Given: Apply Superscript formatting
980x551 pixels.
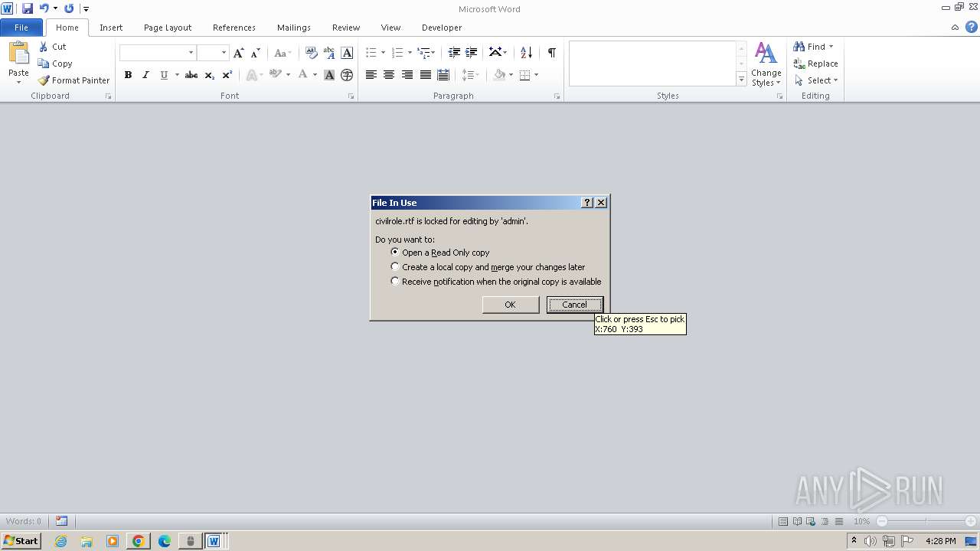Looking at the screenshot, I should coord(227,75).
